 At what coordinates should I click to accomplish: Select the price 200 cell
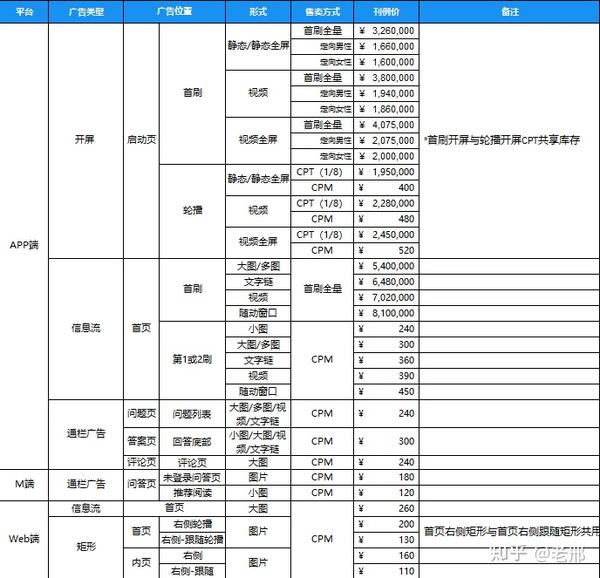click(386, 524)
